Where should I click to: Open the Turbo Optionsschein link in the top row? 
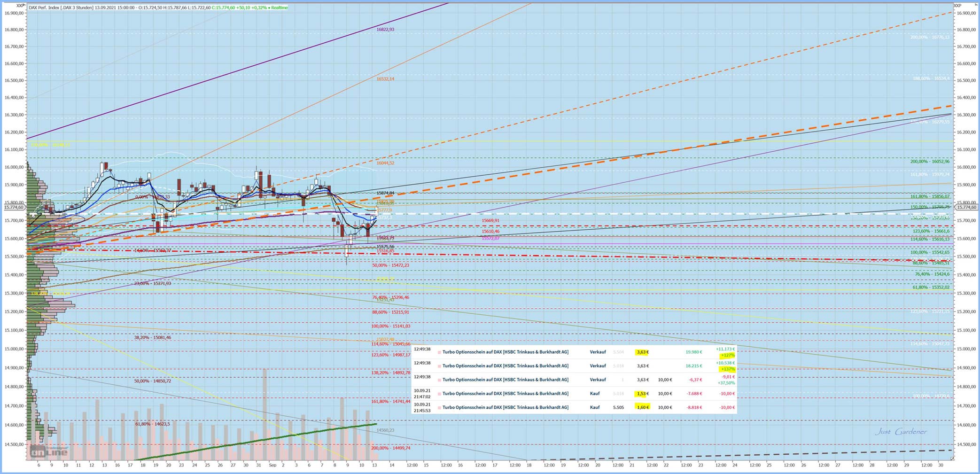505,352
